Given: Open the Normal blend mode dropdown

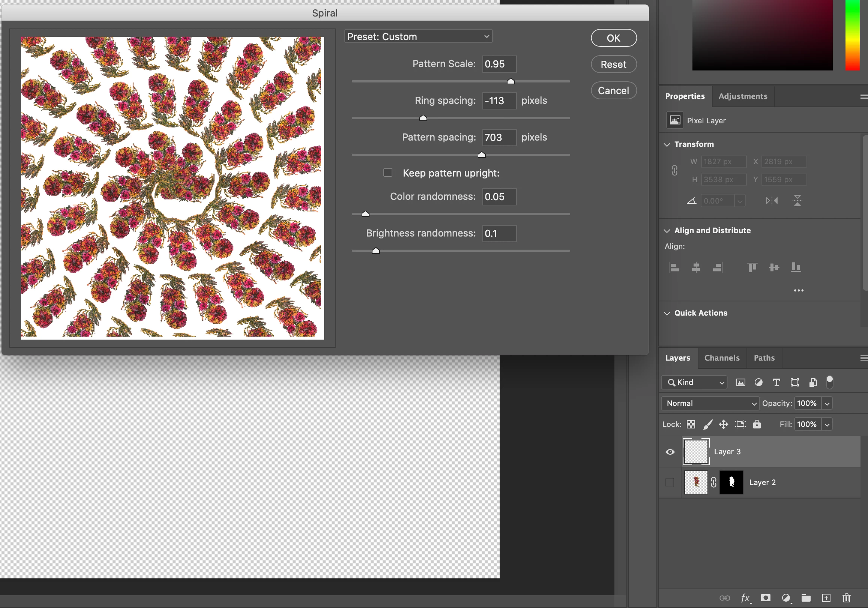Looking at the screenshot, I should pos(710,403).
